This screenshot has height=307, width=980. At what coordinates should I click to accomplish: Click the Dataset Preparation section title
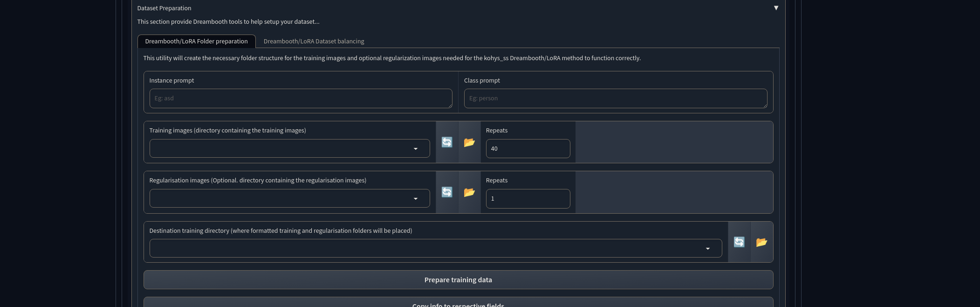click(164, 8)
